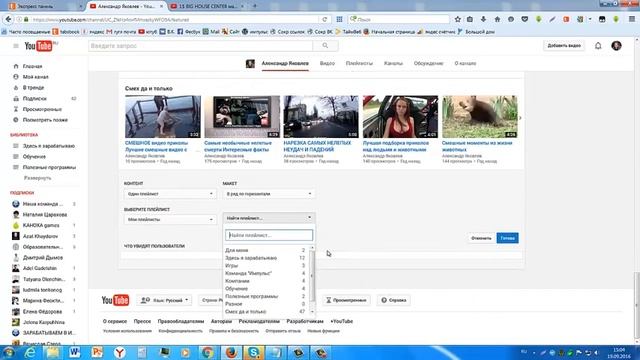The image size is (640, 360).
Task: Expand the Контент dropdown
Action: tap(170, 194)
